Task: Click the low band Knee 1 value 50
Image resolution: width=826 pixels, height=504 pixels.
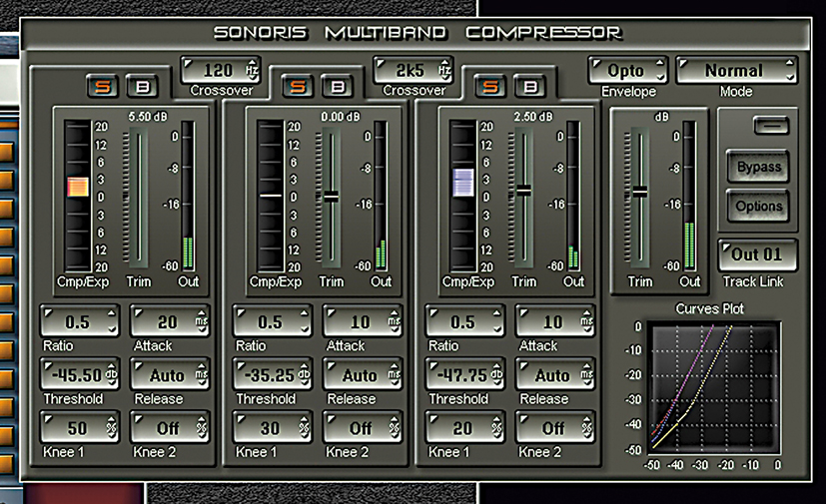Action: (x=80, y=428)
